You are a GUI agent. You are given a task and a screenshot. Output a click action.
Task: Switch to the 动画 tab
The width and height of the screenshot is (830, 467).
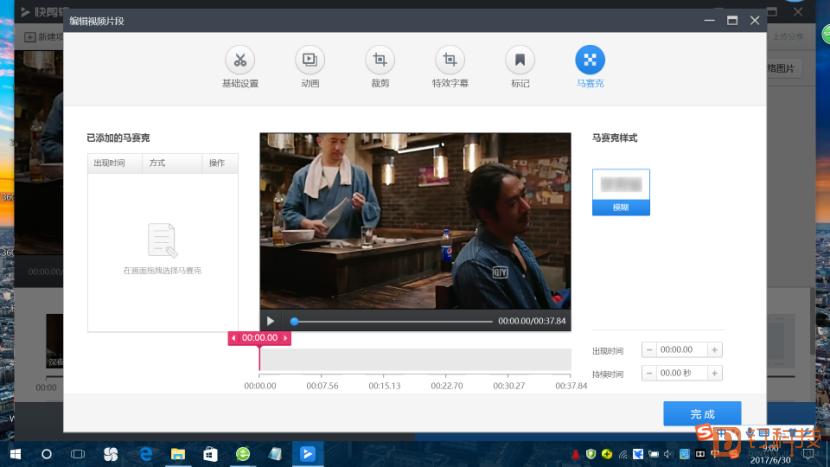tap(310, 67)
